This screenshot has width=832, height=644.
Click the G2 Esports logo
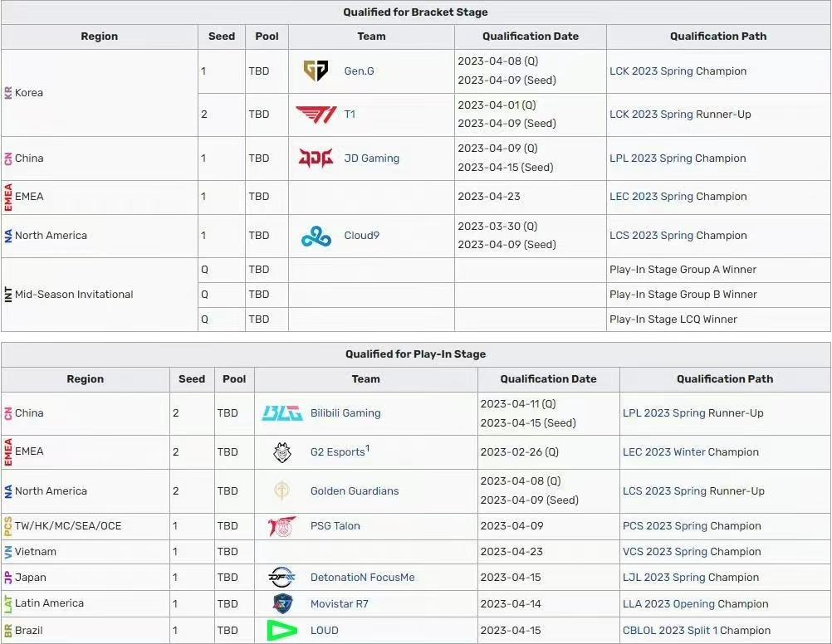point(282,452)
